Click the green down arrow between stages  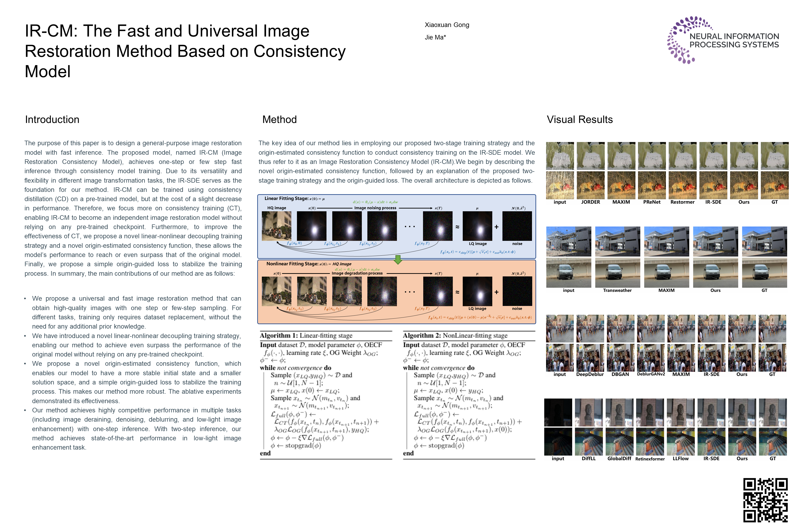pos(398,260)
